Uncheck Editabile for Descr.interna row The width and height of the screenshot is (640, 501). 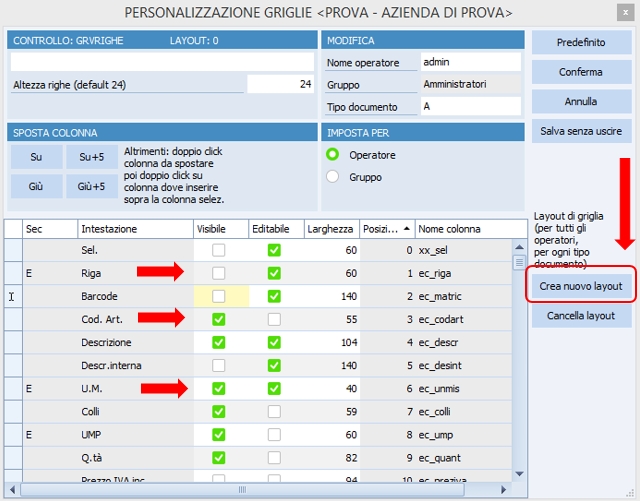tap(274, 365)
